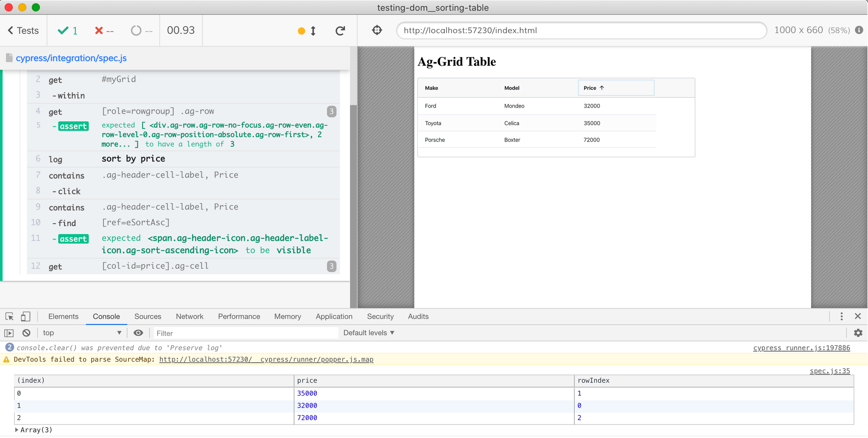Toggle auto-scrolling arrow icon in runner
868x438 pixels.
click(313, 31)
